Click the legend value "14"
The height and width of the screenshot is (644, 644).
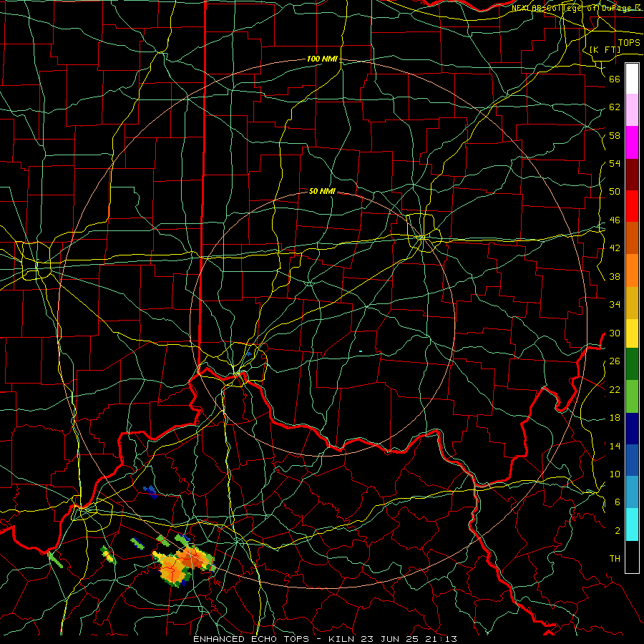click(615, 446)
